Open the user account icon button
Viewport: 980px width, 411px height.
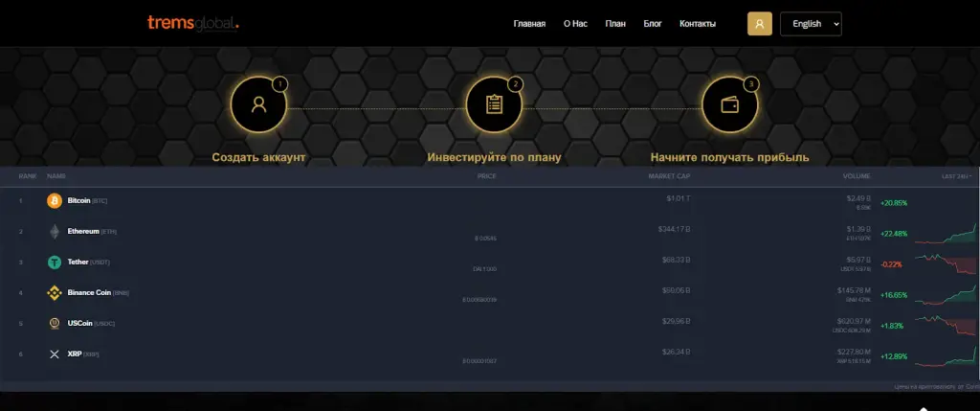tap(759, 24)
